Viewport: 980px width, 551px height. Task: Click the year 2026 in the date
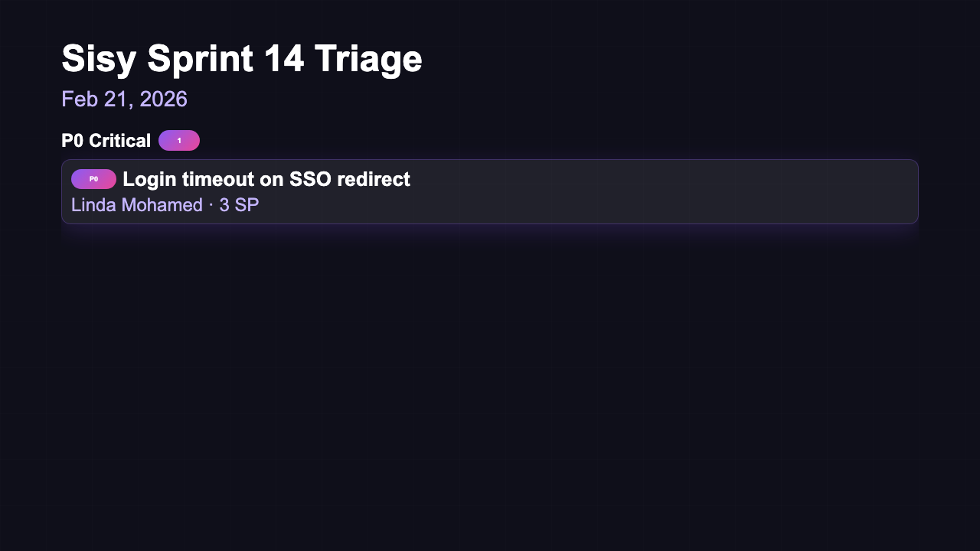163,99
